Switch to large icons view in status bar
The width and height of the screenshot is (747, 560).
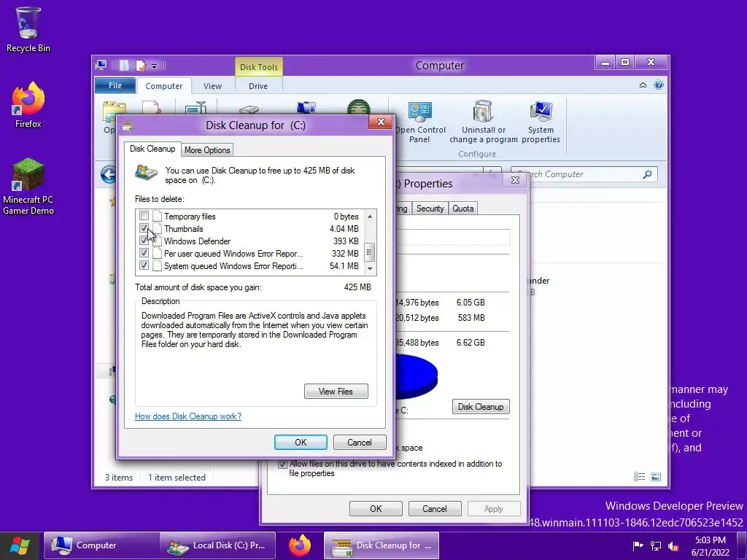tap(656, 477)
